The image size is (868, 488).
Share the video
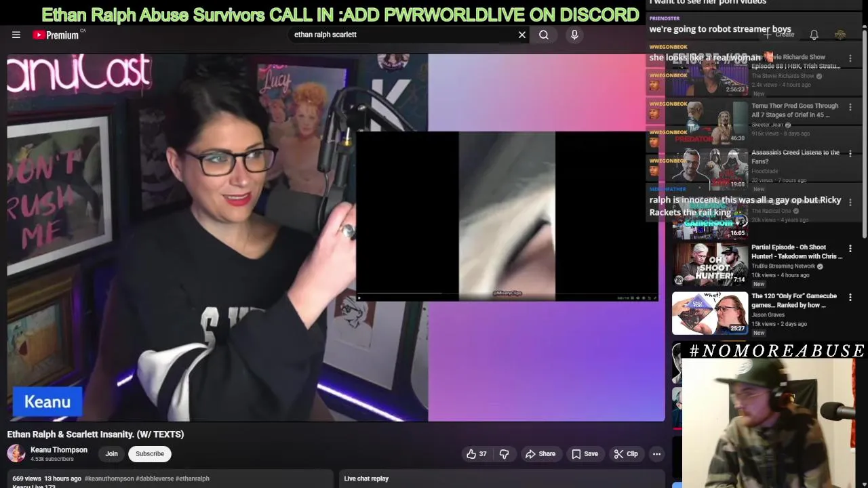(x=540, y=454)
